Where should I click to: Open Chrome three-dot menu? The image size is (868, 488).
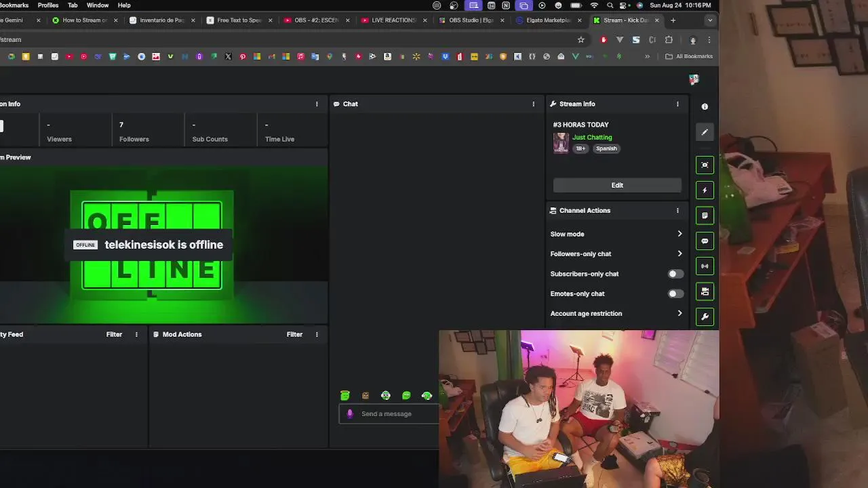click(709, 39)
